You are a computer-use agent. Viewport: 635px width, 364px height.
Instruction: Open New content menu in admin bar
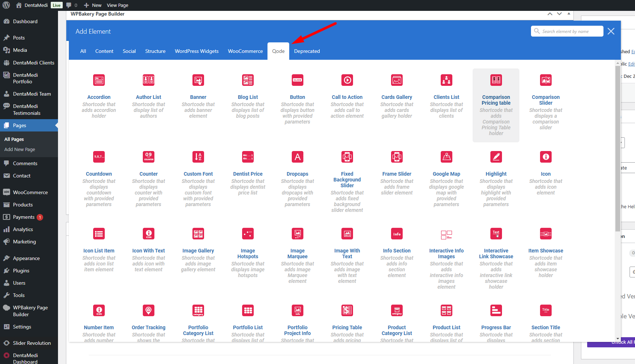[x=93, y=5]
